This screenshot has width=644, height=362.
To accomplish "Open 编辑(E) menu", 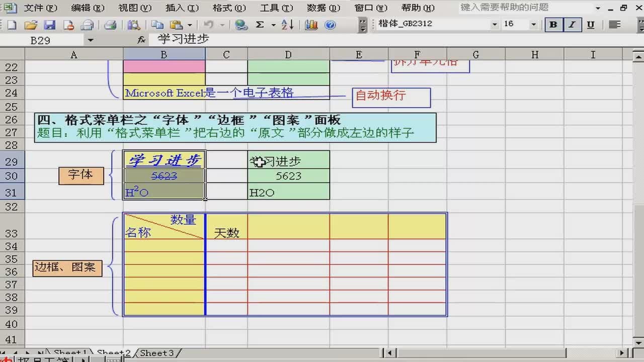I will (x=88, y=8).
